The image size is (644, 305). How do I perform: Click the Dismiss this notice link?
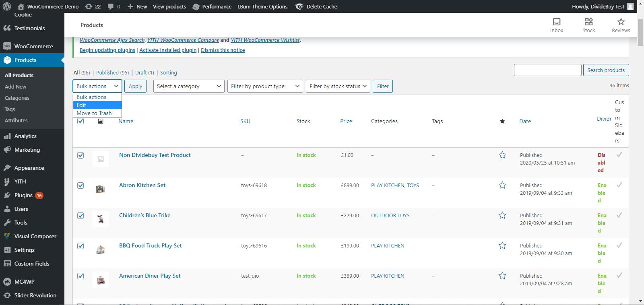(x=223, y=50)
